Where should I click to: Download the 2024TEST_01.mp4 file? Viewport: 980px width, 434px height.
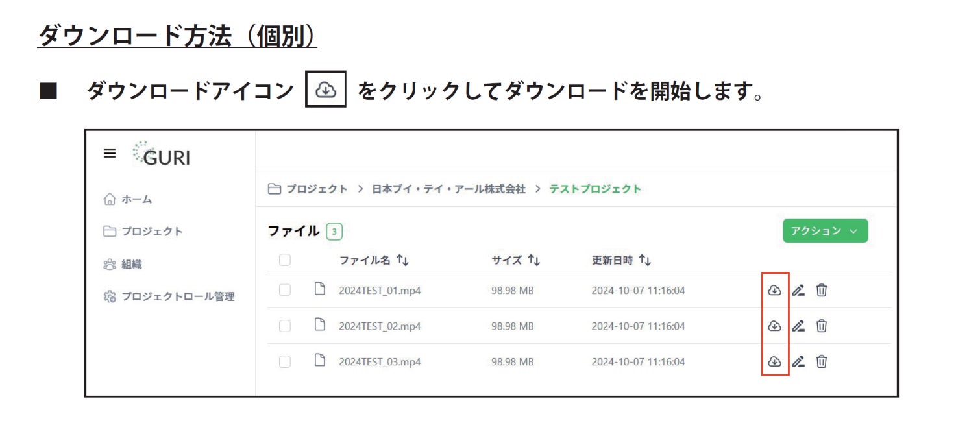click(x=774, y=291)
